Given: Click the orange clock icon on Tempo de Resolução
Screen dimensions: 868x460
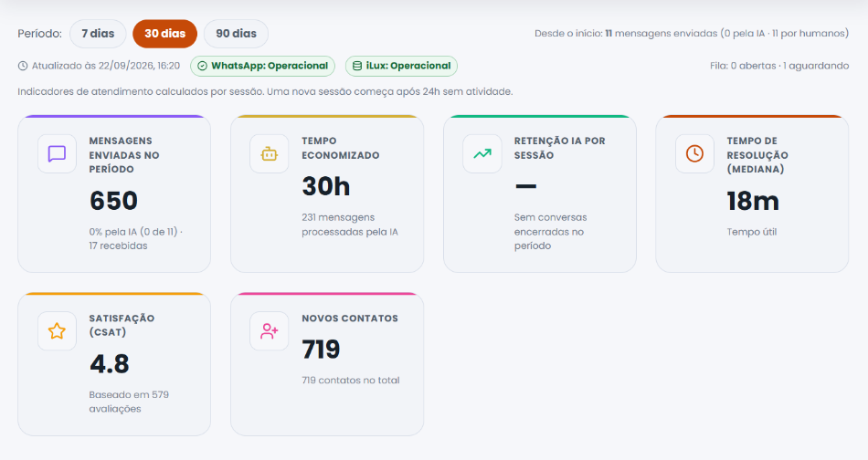Looking at the screenshot, I should [x=694, y=153].
